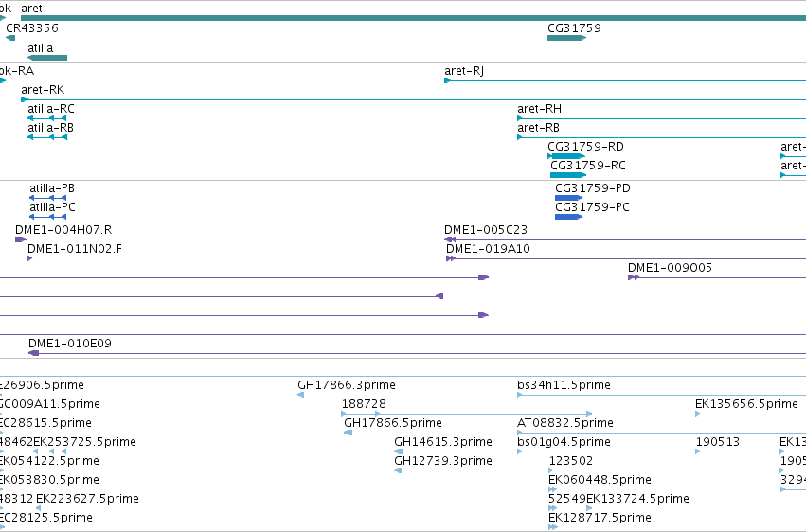Image resolution: width=806 pixels, height=532 pixels.
Task: Click the GC009A11.5prime EST label
Action: point(50,404)
